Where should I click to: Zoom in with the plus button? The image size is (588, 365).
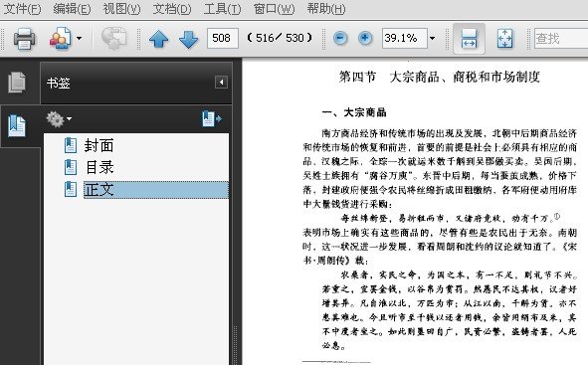(x=365, y=38)
